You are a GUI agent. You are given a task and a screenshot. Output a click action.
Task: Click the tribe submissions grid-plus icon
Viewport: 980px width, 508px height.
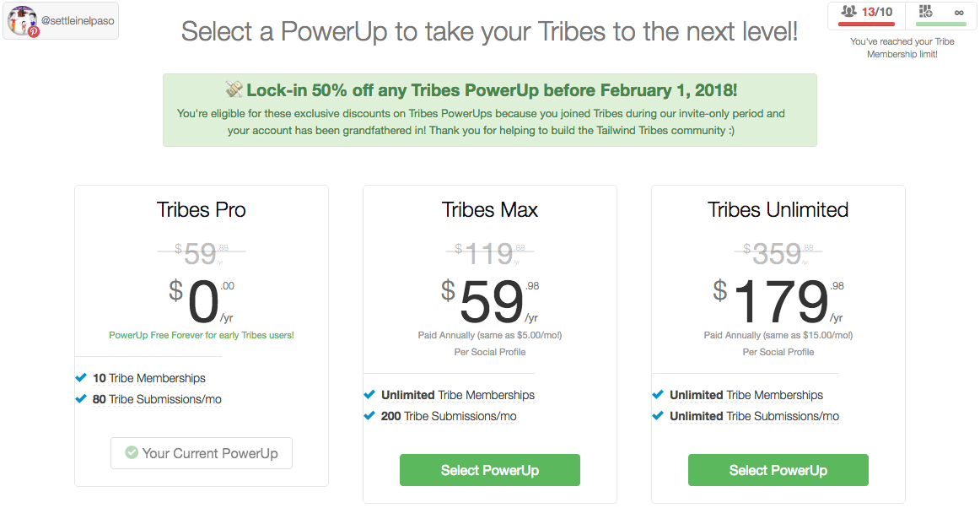pos(925,12)
